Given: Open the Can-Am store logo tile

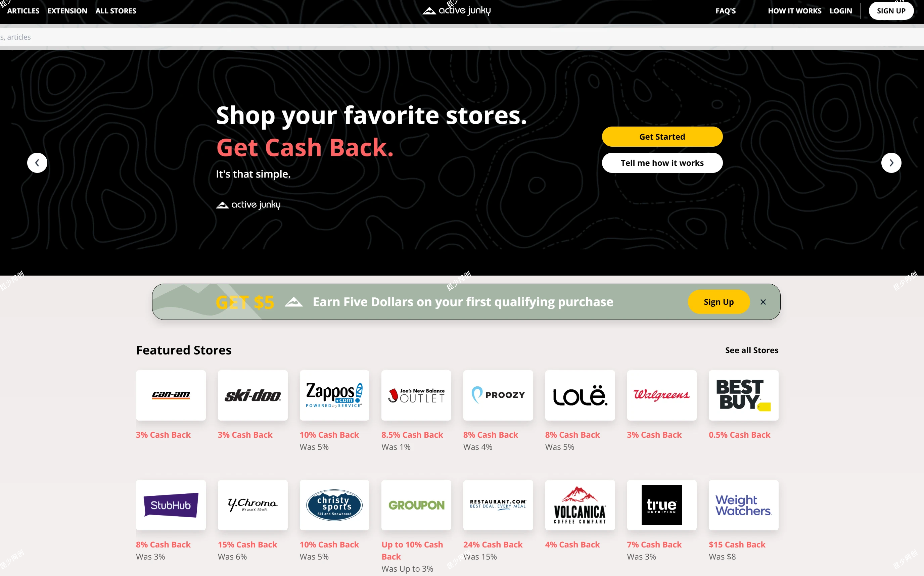Looking at the screenshot, I should pyautogui.click(x=171, y=395).
